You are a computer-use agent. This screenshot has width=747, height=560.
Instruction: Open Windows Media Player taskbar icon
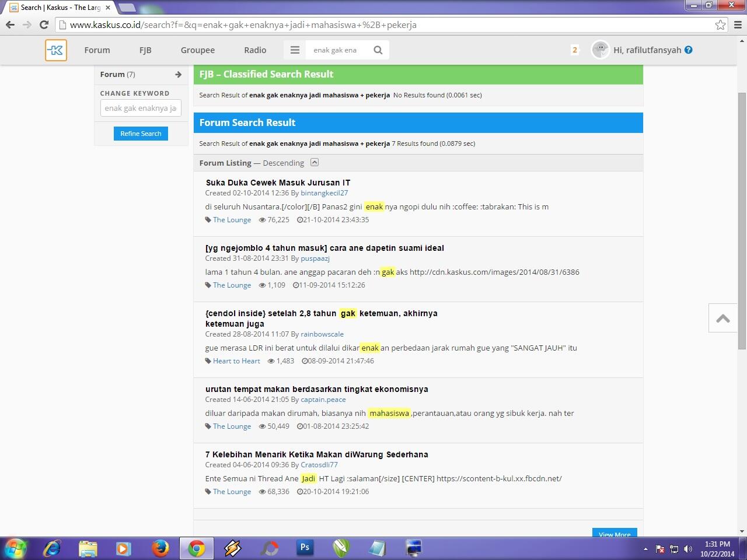[x=124, y=548]
